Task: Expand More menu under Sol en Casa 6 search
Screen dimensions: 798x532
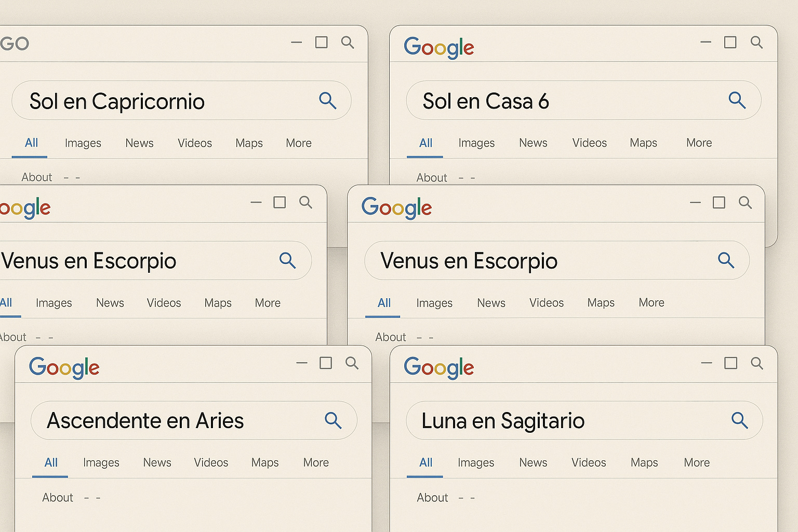Action: [699, 142]
